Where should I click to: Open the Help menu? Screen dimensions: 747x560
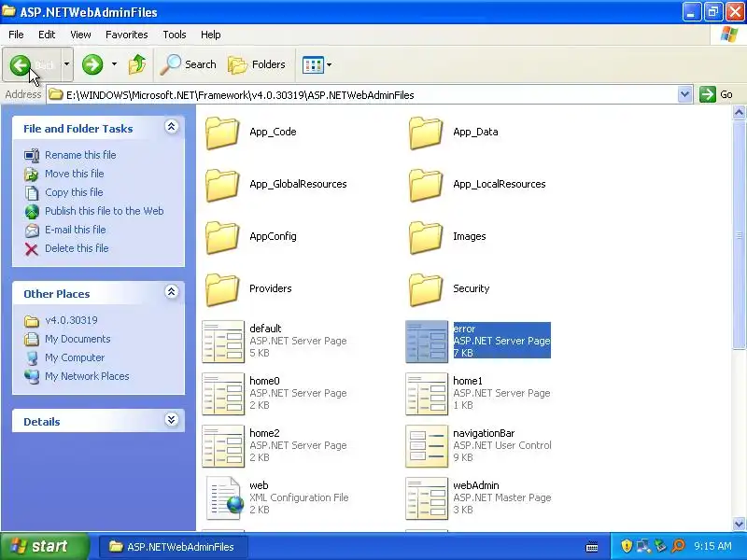click(211, 35)
